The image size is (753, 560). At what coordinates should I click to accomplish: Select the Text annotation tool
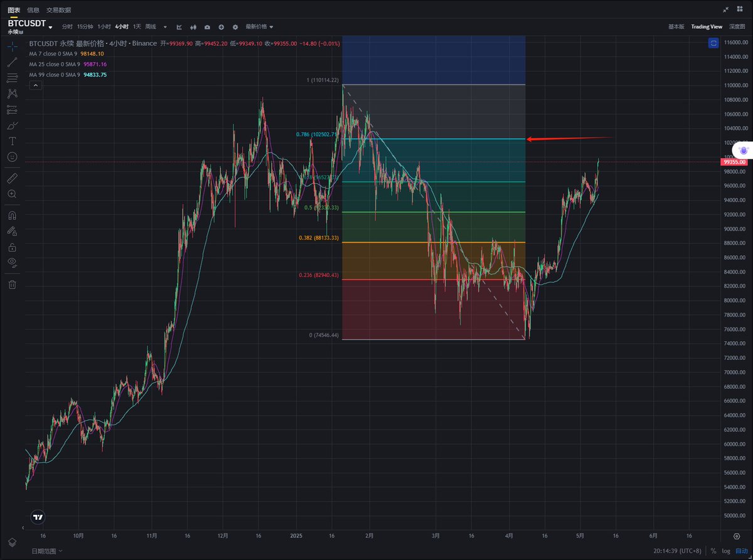[x=13, y=140]
